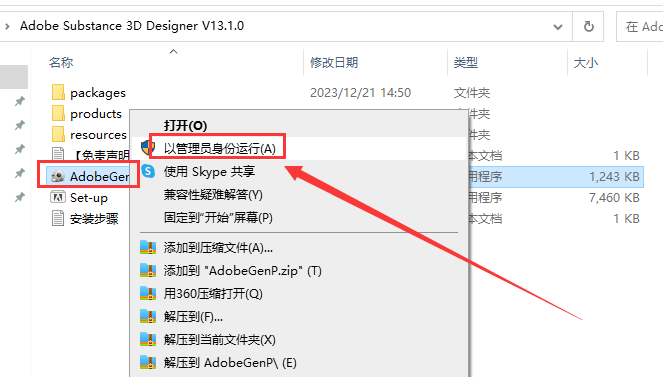The image size is (663, 377).
Task: Sort by the 类型 column header
Action: [x=466, y=63]
